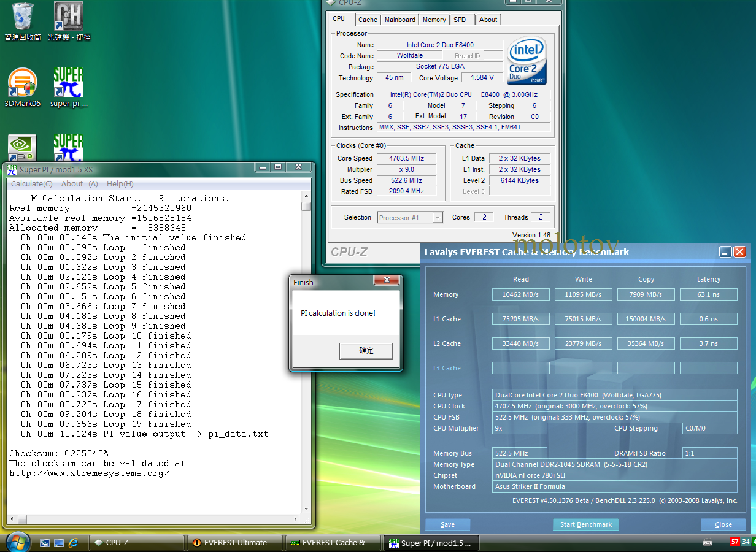Open the Calculate(C) menu in Super PI
The width and height of the screenshot is (756, 552).
pyautogui.click(x=32, y=184)
